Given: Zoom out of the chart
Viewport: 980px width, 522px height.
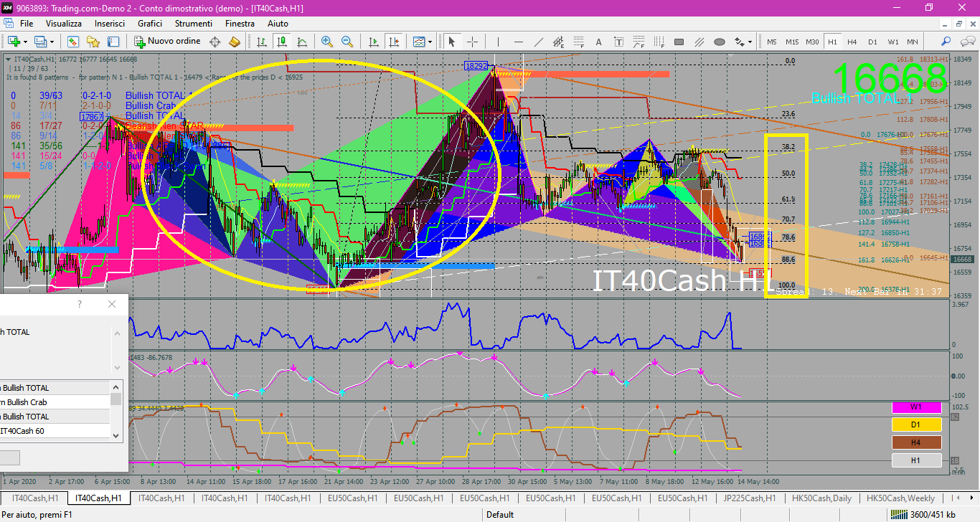Looking at the screenshot, I should point(347,42).
